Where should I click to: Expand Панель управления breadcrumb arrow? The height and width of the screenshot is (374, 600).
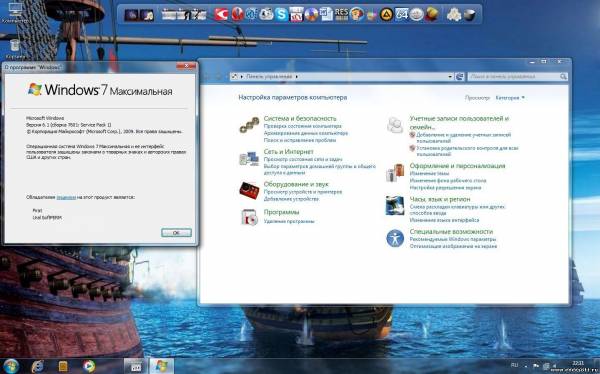click(297, 77)
